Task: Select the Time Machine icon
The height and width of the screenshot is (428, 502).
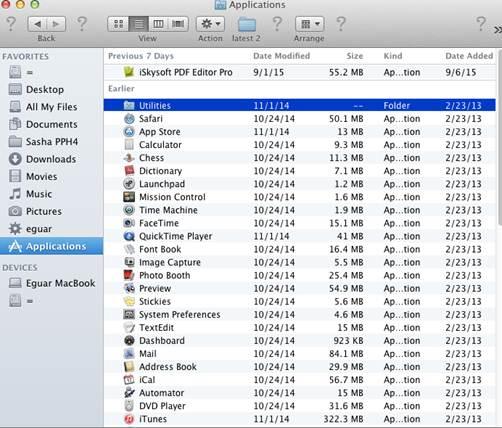Action: click(x=129, y=210)
